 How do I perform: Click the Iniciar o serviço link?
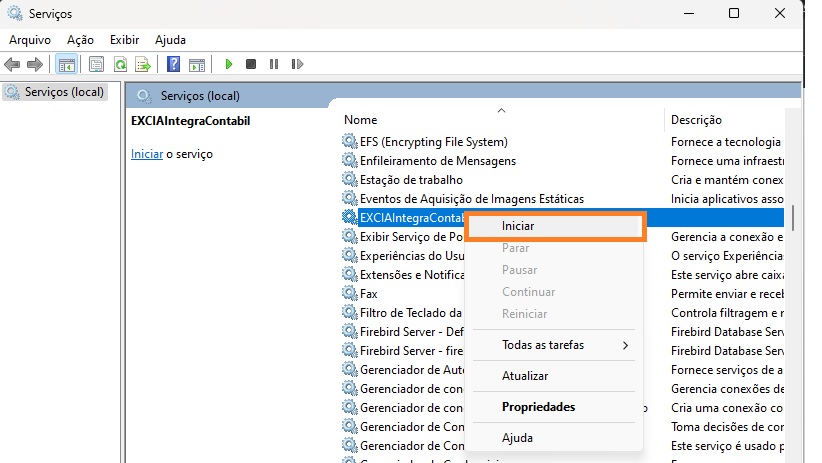coord(147,154)
